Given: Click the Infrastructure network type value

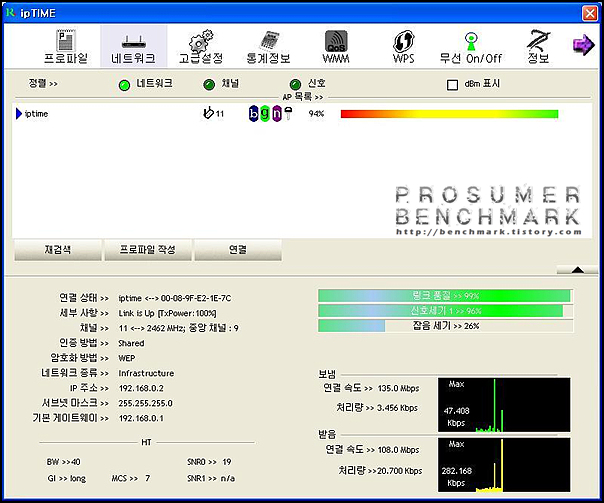Looking at the screenshot, I should point(146,373).
